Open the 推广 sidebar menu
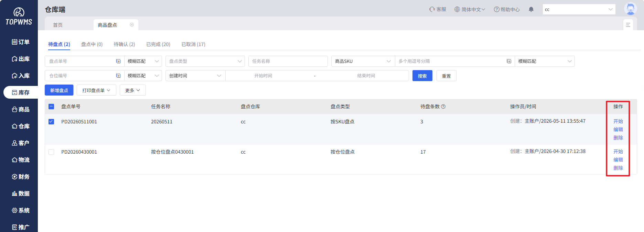This screenshot has width=644, height=232. pyautogui.click(x=21, y=227)
